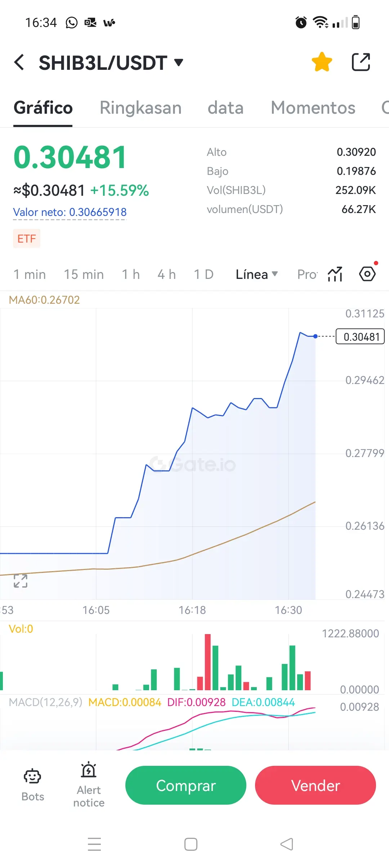Expand the Línea chart type dropdown
The height and width of the screenshot is (868, 389).
click(256, 275)
